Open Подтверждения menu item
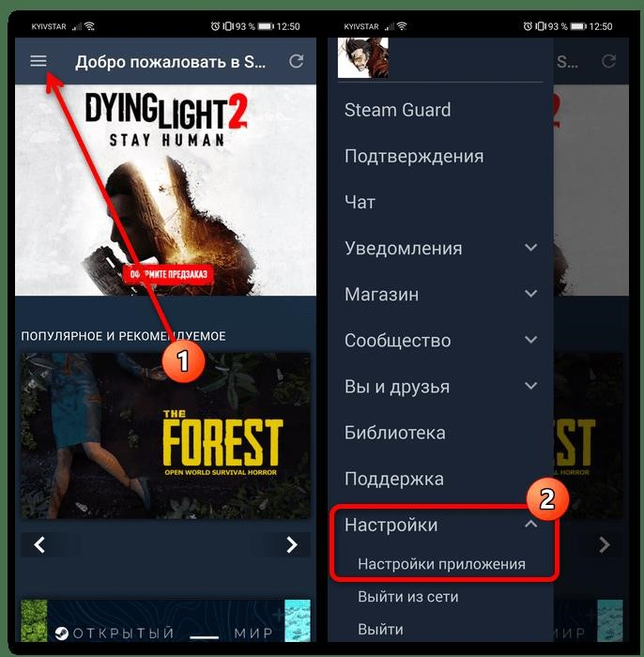Screen dimensions: 644x657 (414, 157)
